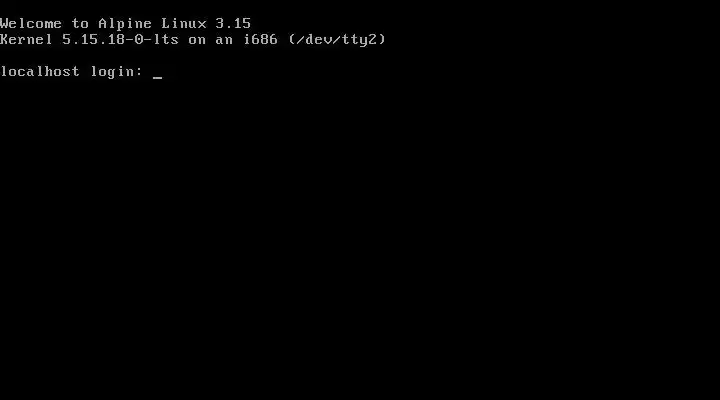
Task: Click the word 'Linux' in banner
Action: pos(184,23)
